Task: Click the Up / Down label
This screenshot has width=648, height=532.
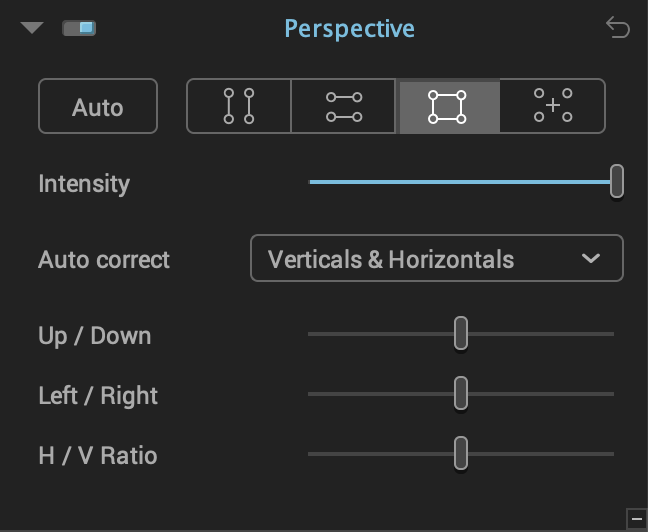Action: coord(95,336)
